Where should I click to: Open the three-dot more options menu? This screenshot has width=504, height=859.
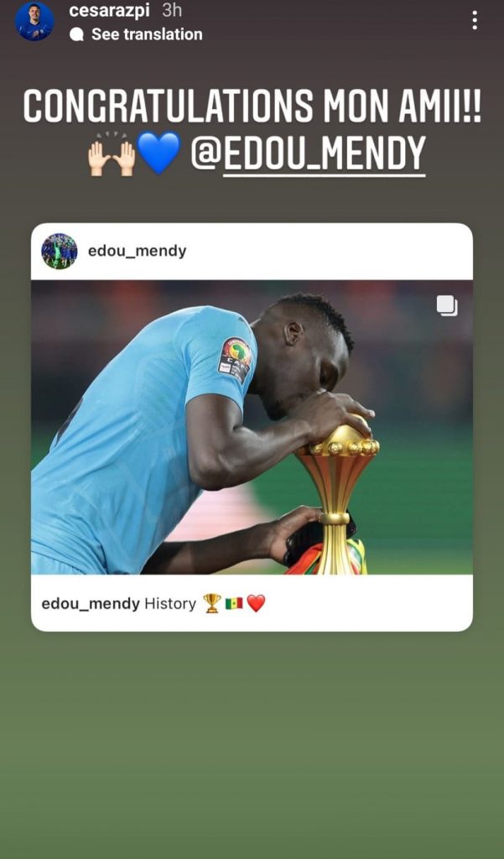pyautogui.click(x=475, y=20)
